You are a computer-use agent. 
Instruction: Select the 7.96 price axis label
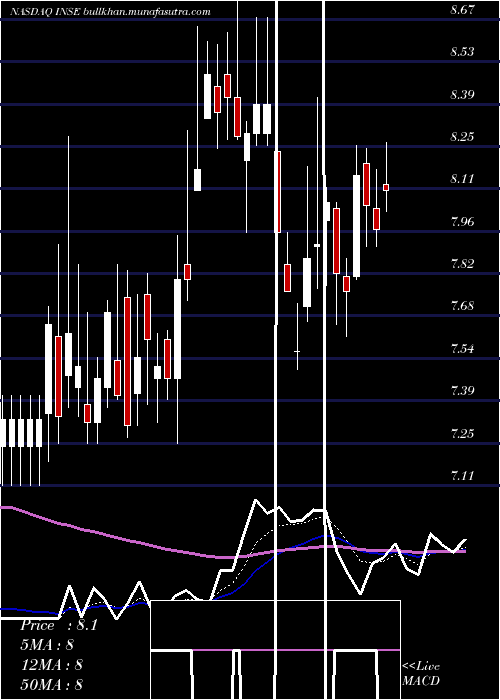462,221
